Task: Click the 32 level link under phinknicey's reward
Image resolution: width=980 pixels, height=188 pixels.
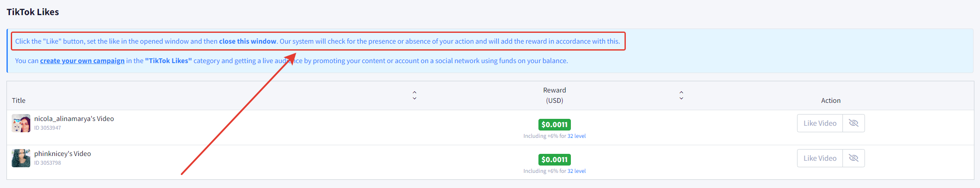Action: [576, 171]
